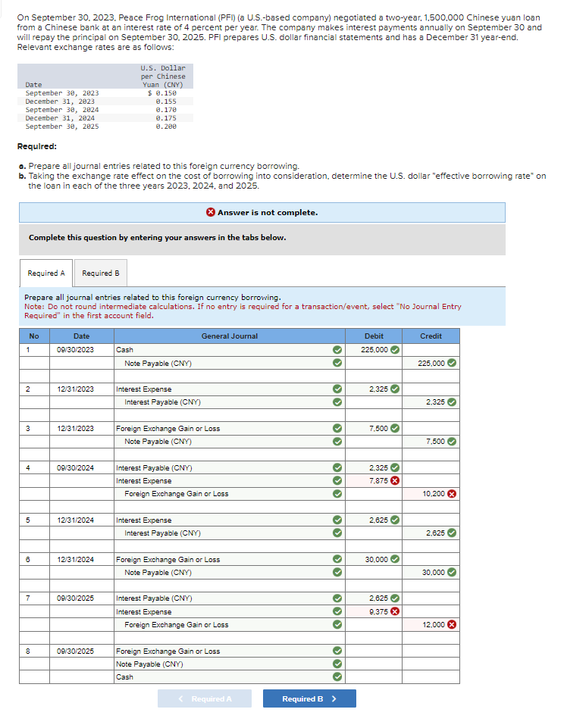564x728 pixels.
Task: Click green check beside 7,500 debit
Action: 395,428
